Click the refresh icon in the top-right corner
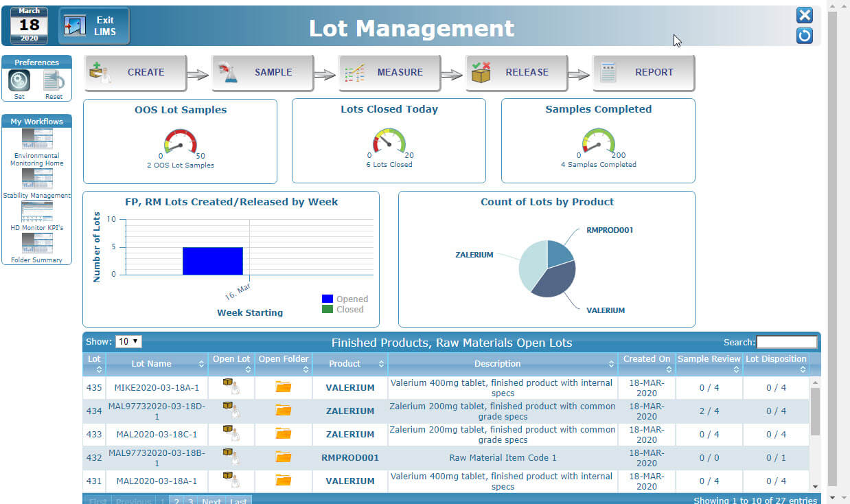Screen dimensions: 850x504 (x=804, y=36)
